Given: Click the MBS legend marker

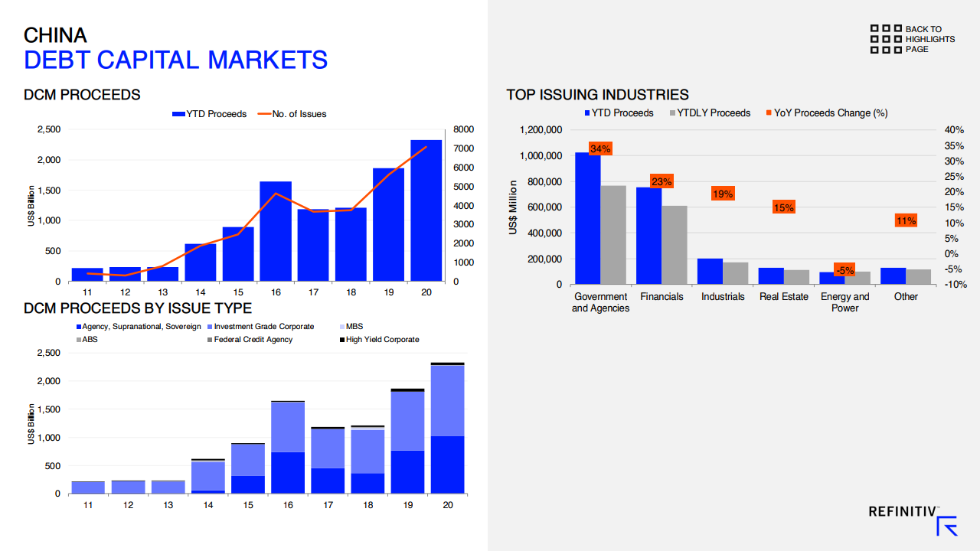Looking at the screenshot, I should [x=342, y=327].
